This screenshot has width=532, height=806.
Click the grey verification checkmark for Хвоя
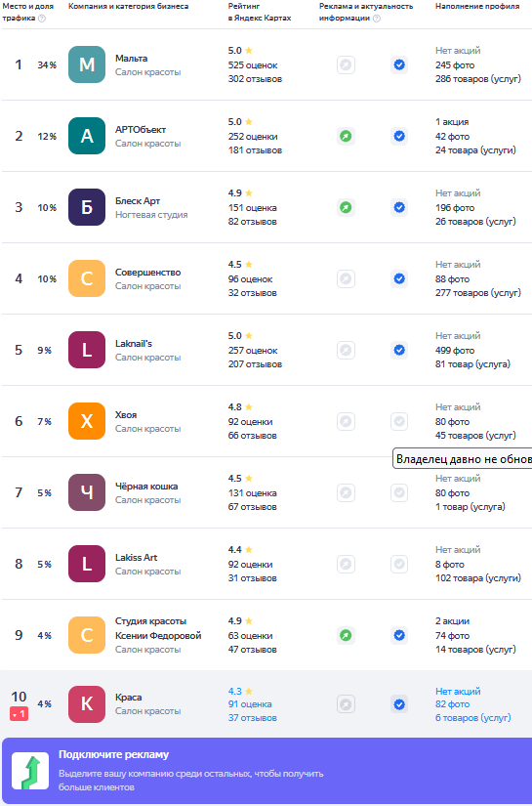coord(399,421)
